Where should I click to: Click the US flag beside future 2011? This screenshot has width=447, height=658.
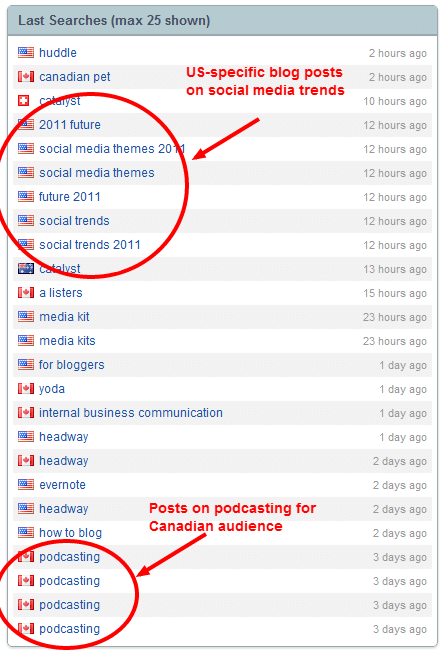point(26,196)
